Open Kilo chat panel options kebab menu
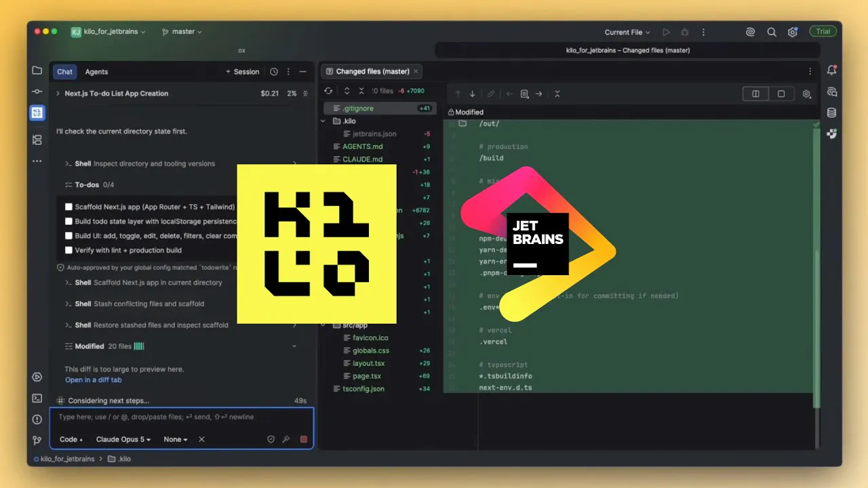The width and height of the screenshot is (868, 488). click(x=288, y=72)
